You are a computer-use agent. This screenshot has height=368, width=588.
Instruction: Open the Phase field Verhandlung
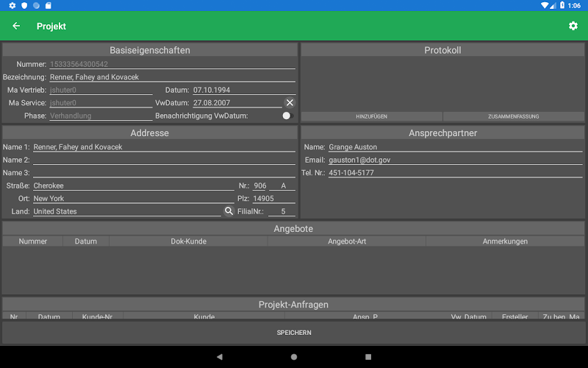(101, 116)
